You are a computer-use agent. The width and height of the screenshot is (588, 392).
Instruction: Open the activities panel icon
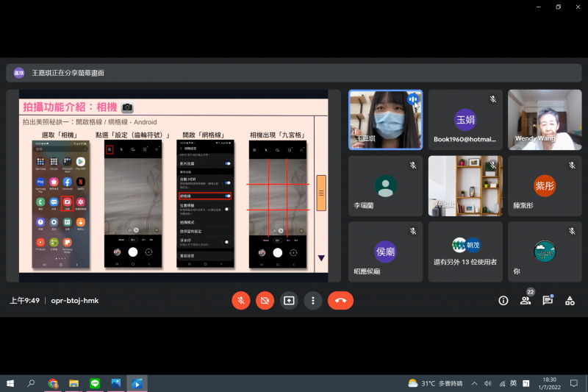pos(570,300)
